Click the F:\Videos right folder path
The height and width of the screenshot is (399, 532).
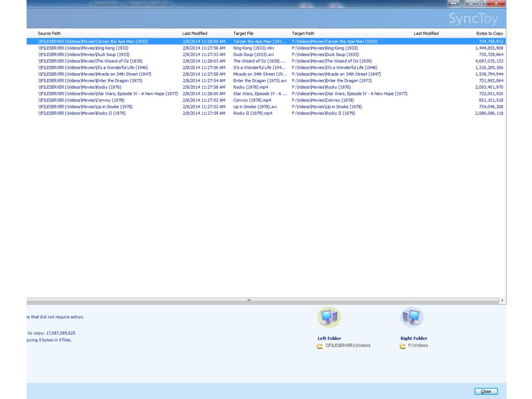[x=418, y=346]
